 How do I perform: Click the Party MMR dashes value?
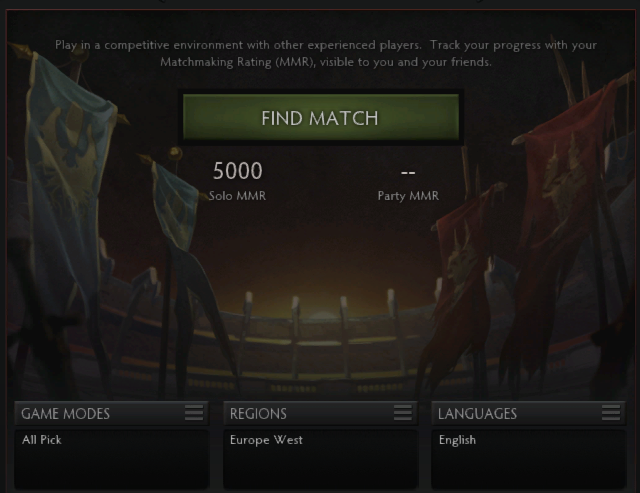coord(408,173)
